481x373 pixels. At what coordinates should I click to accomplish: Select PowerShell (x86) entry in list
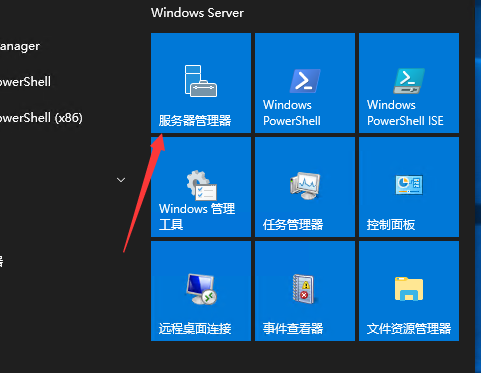tap(41, 118)
